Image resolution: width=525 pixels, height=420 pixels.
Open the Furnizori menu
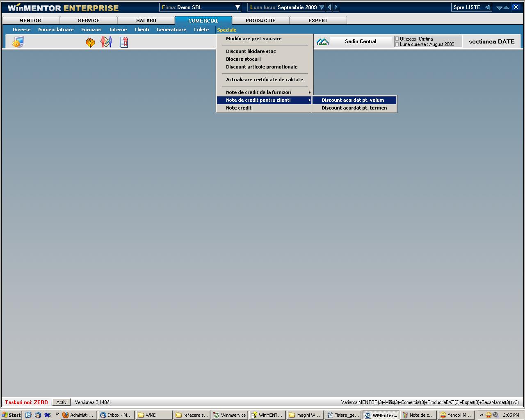tap(91, 30)
